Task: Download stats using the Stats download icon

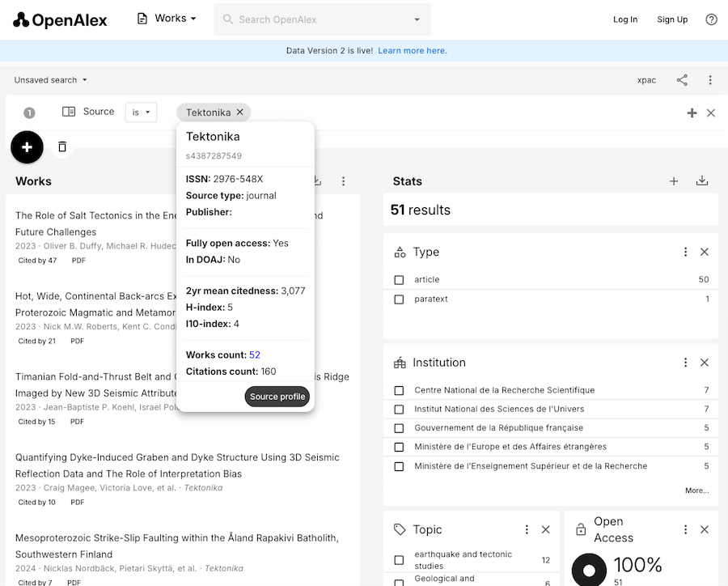Action: (702, 181)
